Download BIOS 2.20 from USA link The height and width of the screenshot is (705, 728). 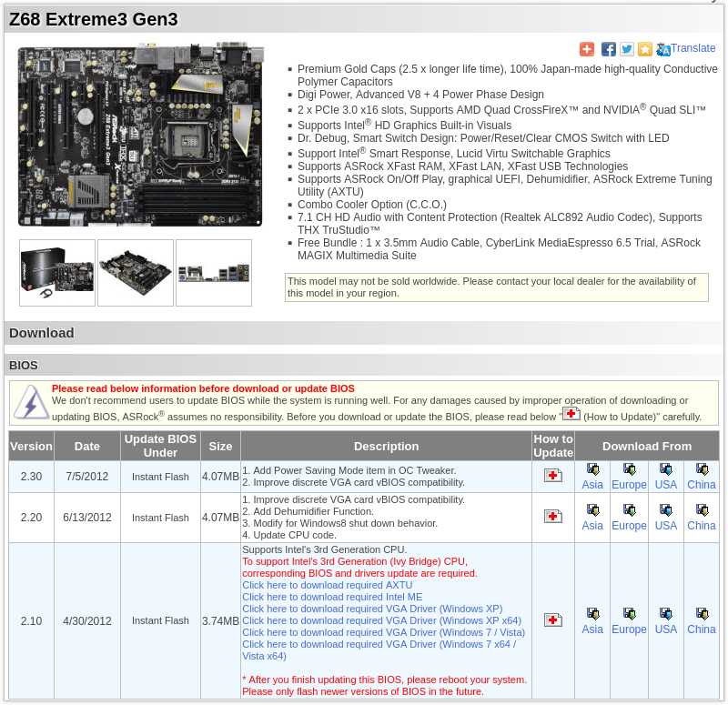click(666, 526)
